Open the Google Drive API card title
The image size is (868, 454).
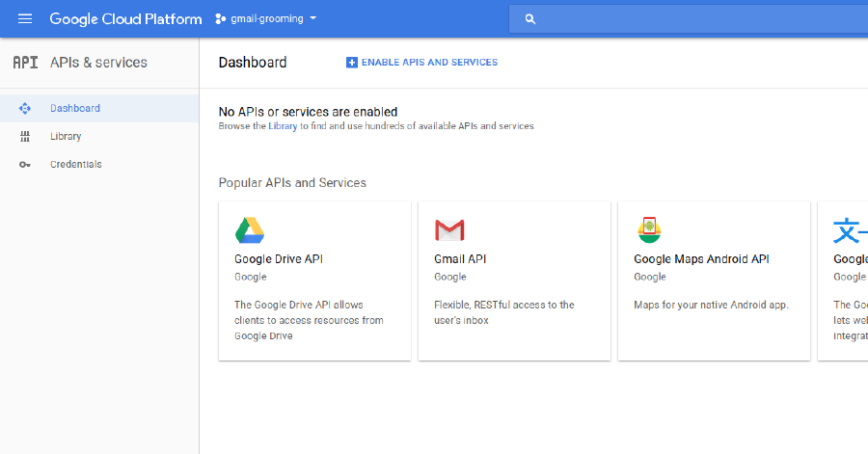point(279,259)
